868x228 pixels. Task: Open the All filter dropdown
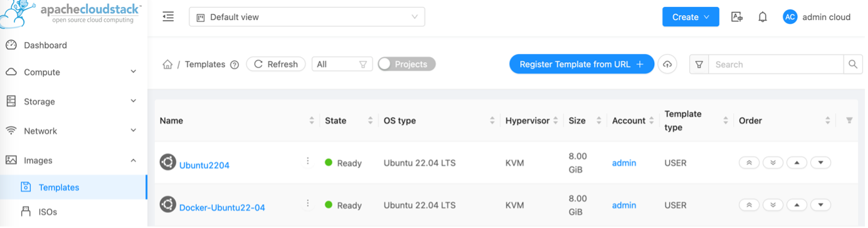click(342, 64)
